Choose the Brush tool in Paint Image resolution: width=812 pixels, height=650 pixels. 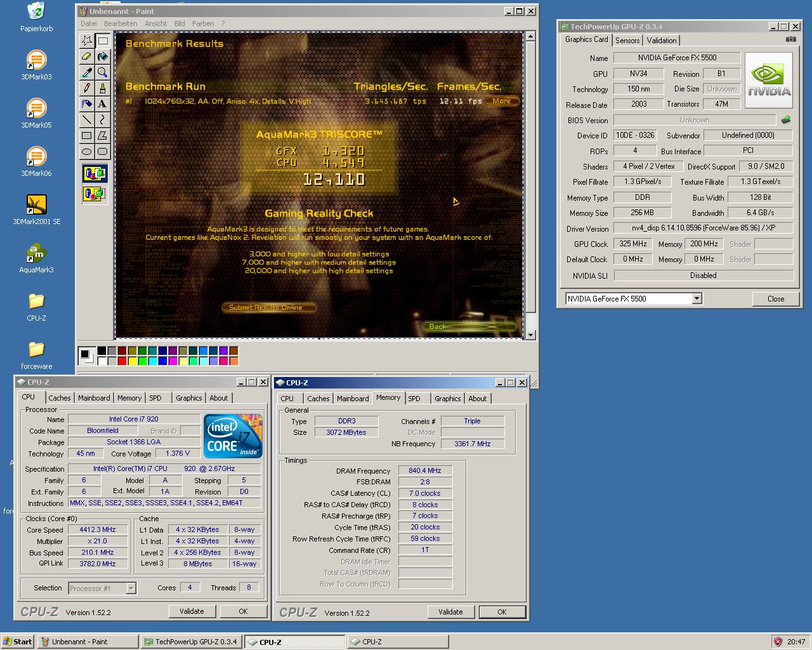(x=102, y=88)
